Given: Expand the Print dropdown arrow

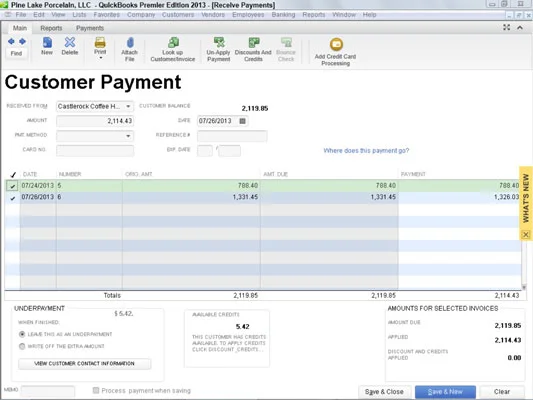Looking at the screenshot, I should [101, 58].
